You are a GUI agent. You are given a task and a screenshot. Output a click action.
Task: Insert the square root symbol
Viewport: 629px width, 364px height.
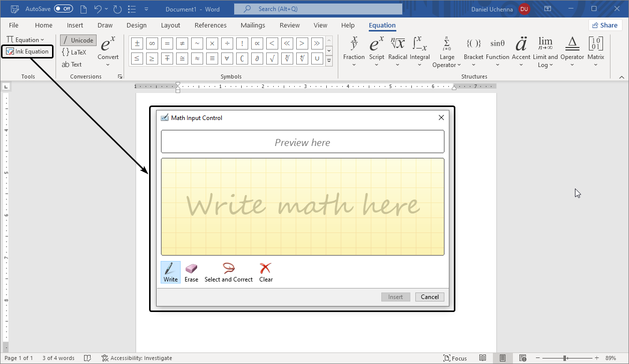click(272, 58)
